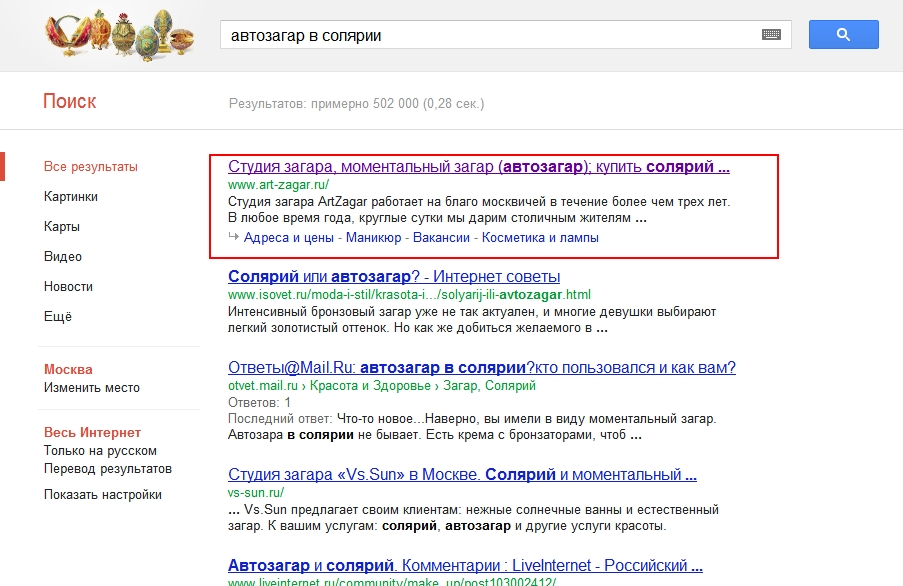903x586 pixels.
Task: Choose 'Перевод результатов' option
Action: click(108, 469)
